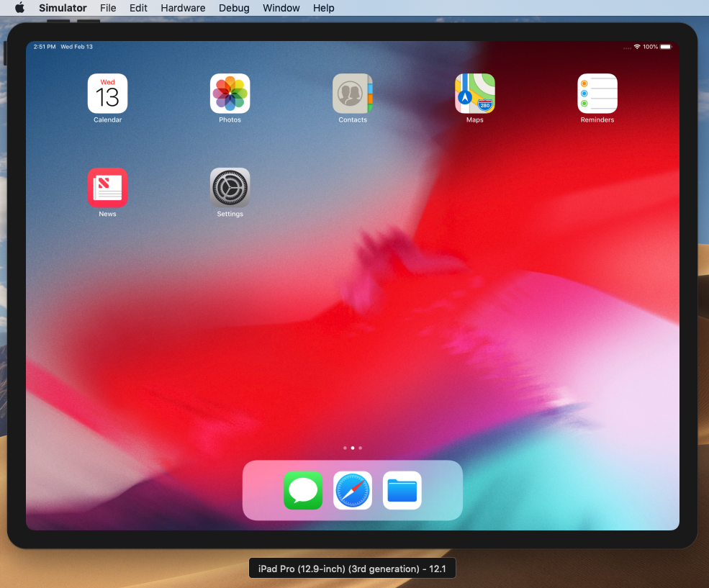709x588 pixels.
Task: Open Messages from the dock
Action: [303, 490]
